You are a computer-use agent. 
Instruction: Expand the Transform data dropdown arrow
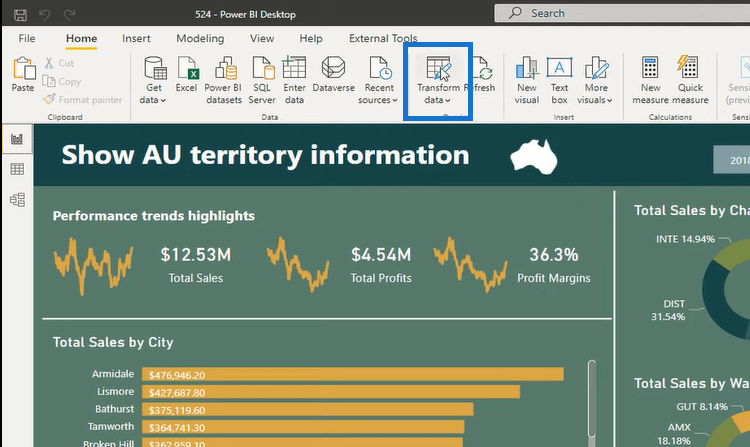(448, 100)
